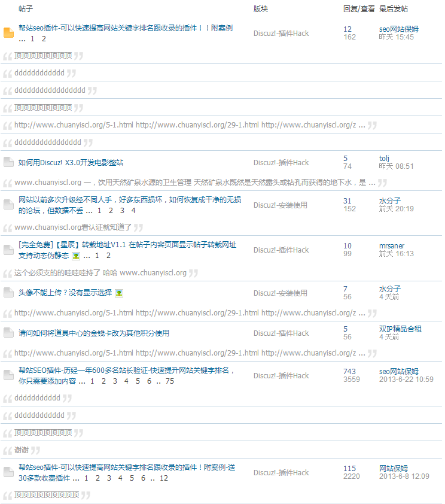Open user tolj profile
The image size is (445, 504).
[384, 158]
